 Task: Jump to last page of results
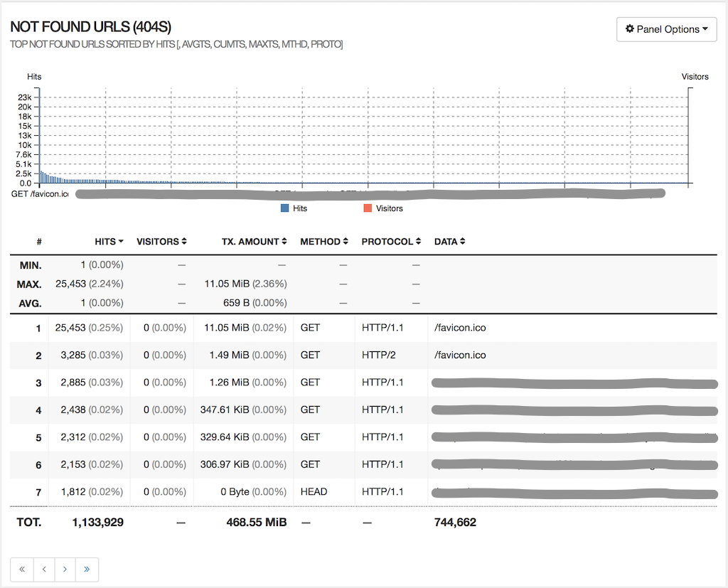coord(87,570)
